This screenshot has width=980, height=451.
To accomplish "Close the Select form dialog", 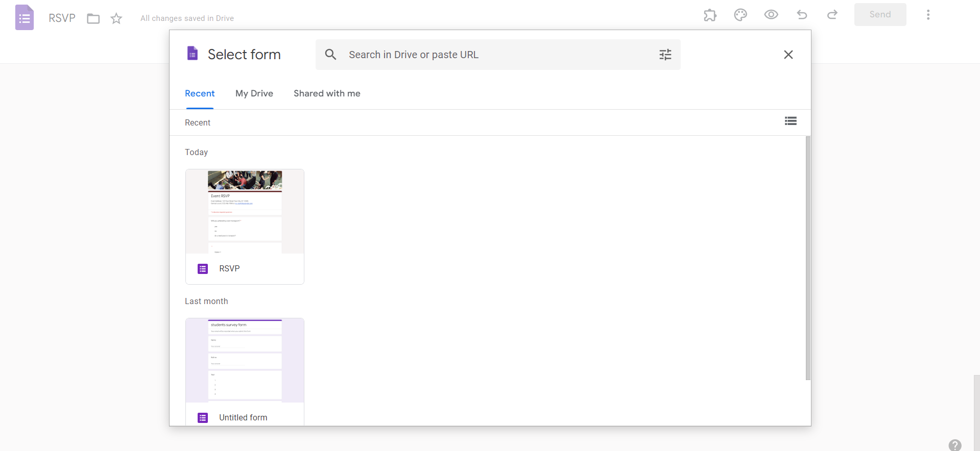I will pyautogui.click(x=788, y=55).
